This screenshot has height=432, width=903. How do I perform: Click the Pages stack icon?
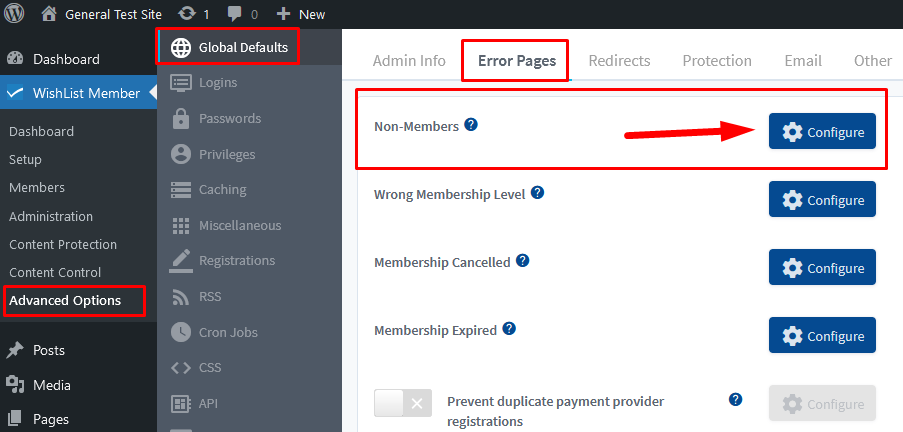coord(16,419)
